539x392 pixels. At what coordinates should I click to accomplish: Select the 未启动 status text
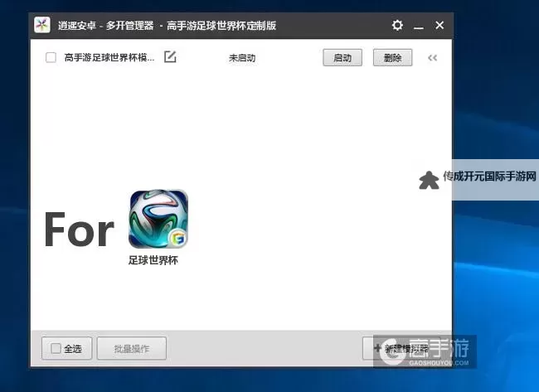pyautogui.click(x=242, y=58)
